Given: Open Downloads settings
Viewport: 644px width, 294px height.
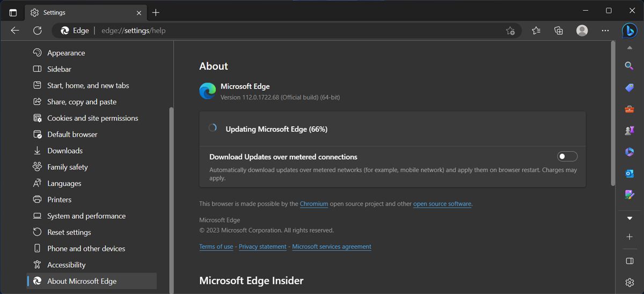Looking at the screenshot, I should tap(92, 150).
